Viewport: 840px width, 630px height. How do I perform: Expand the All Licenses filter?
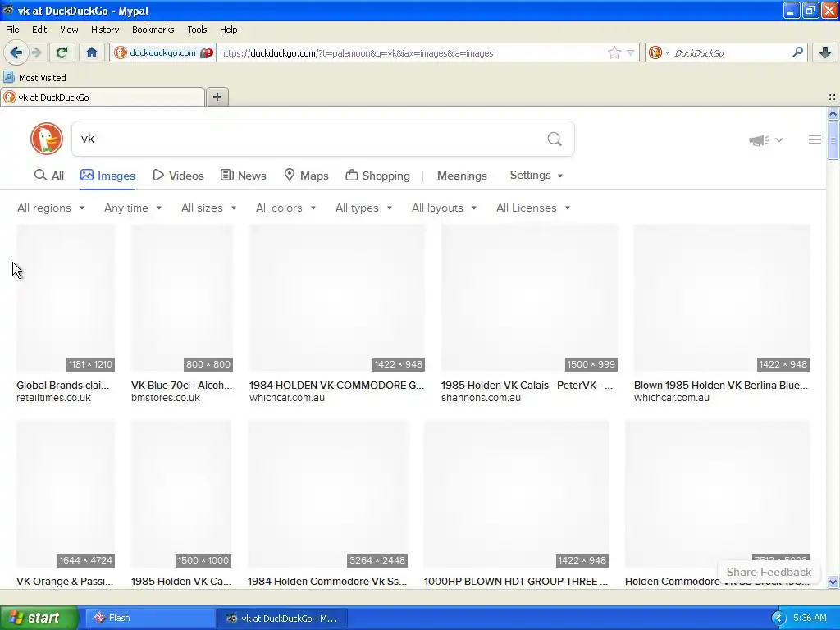[x=533, y=208]
